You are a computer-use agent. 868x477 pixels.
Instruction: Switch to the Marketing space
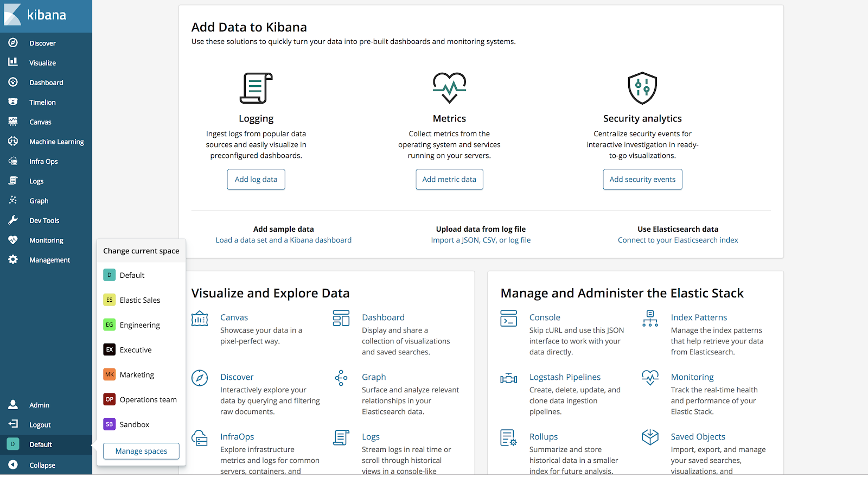point(141,375)
